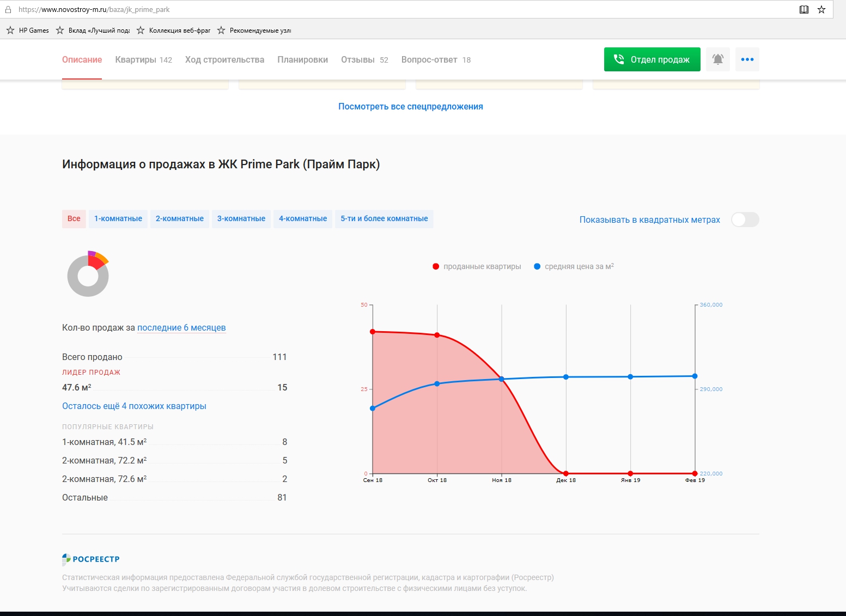Filter by 1-комнатные
The width and height of the screenshot is (846, 616).
click(x=118, y=219)
